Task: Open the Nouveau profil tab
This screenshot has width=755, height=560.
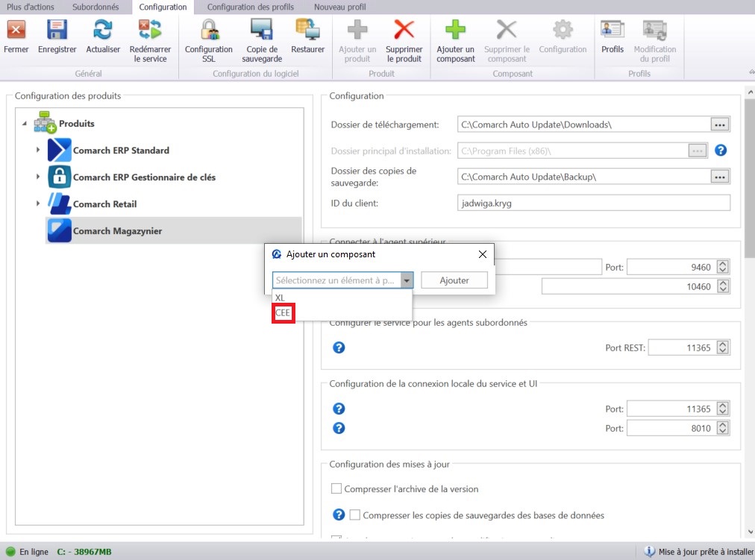Action: tap(340, 7)
